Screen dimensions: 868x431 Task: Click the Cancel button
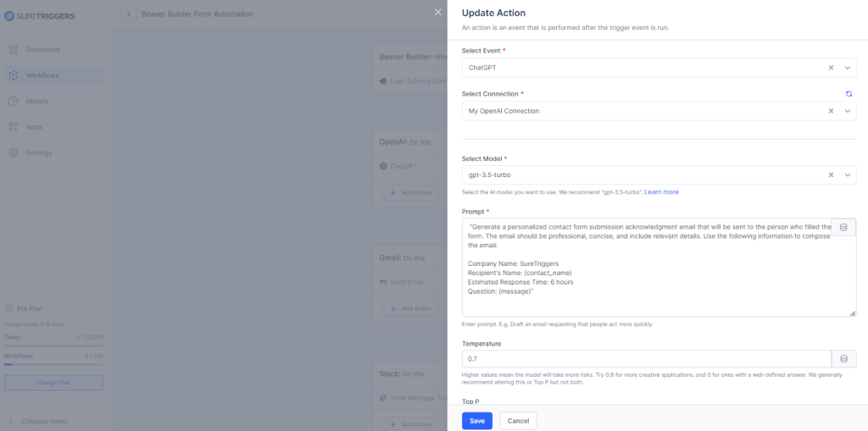(x=518, y=421)
